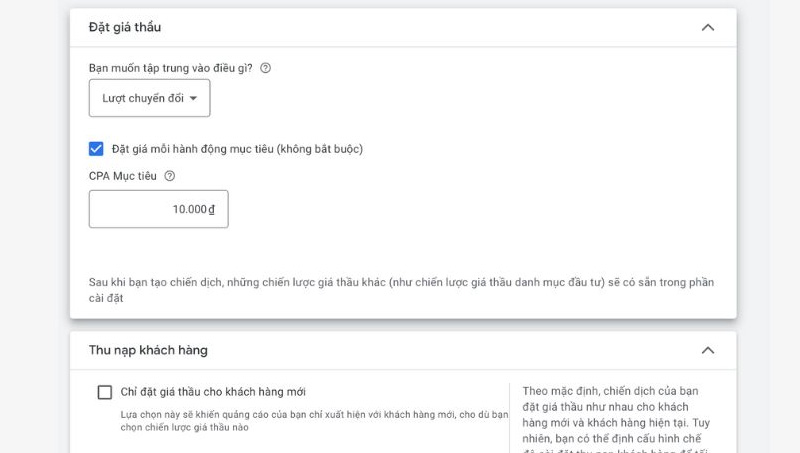Click the đ currency symbol in CPA field
The image size is (800, 453).
click(x=212, y=209)
